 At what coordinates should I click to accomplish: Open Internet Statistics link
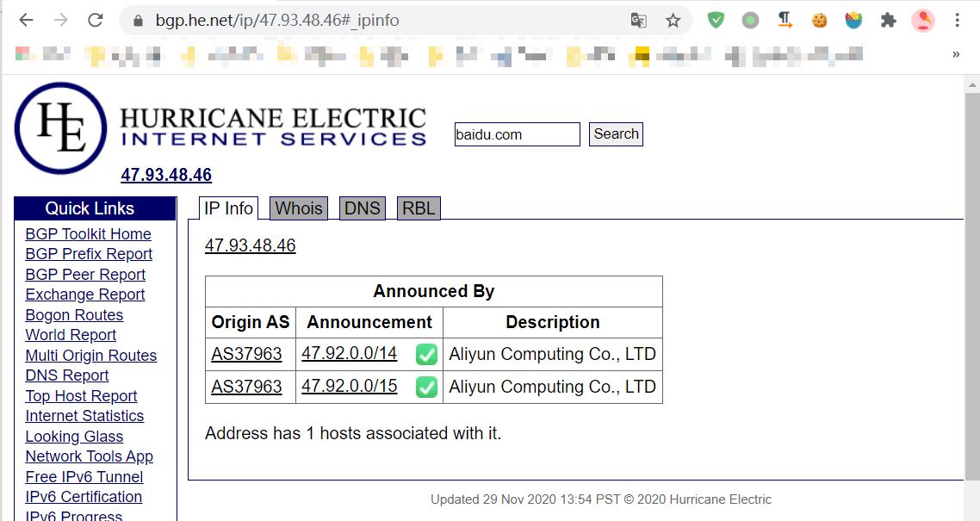[84, 417]
